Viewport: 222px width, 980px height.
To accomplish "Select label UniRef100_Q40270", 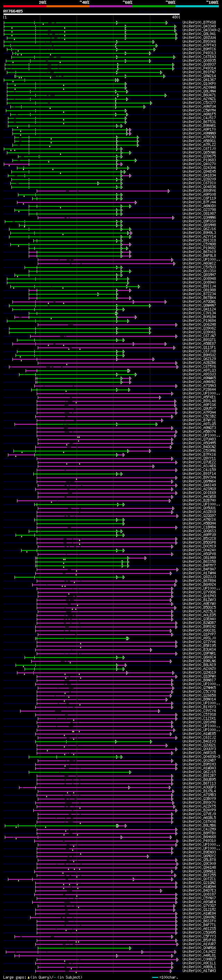I will pos(199,164).
